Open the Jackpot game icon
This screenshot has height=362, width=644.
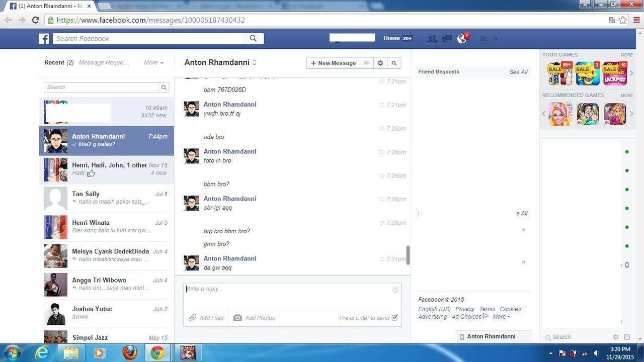pos(615,73)
